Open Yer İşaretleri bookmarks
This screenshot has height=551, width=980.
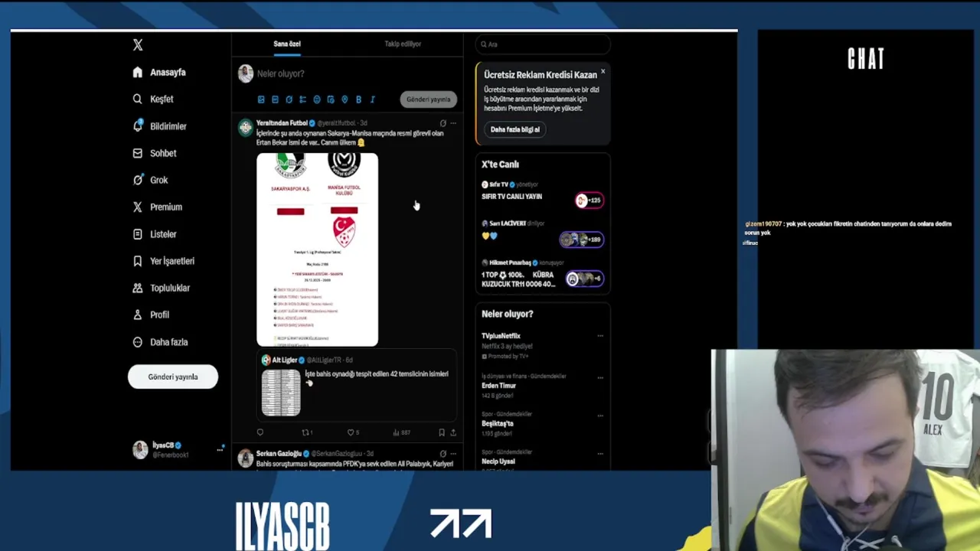coord(163,261)
